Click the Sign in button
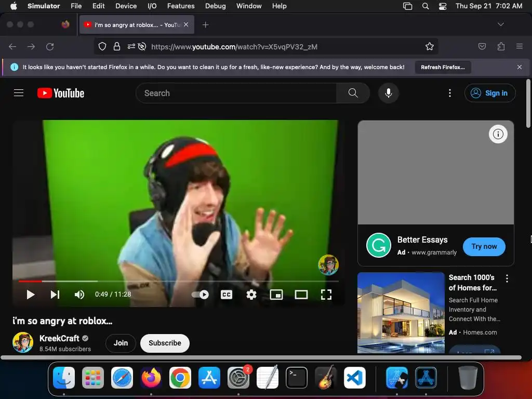 (x=490, y=93)
